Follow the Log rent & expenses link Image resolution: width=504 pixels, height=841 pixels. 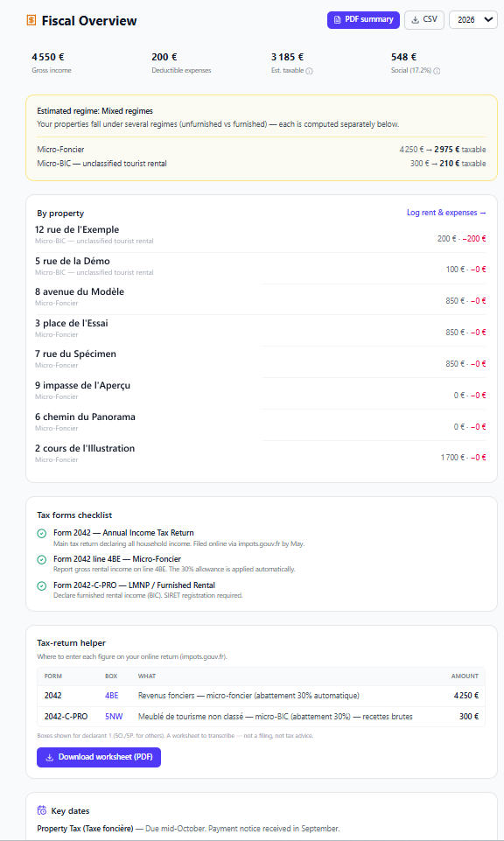coord(446,213)
